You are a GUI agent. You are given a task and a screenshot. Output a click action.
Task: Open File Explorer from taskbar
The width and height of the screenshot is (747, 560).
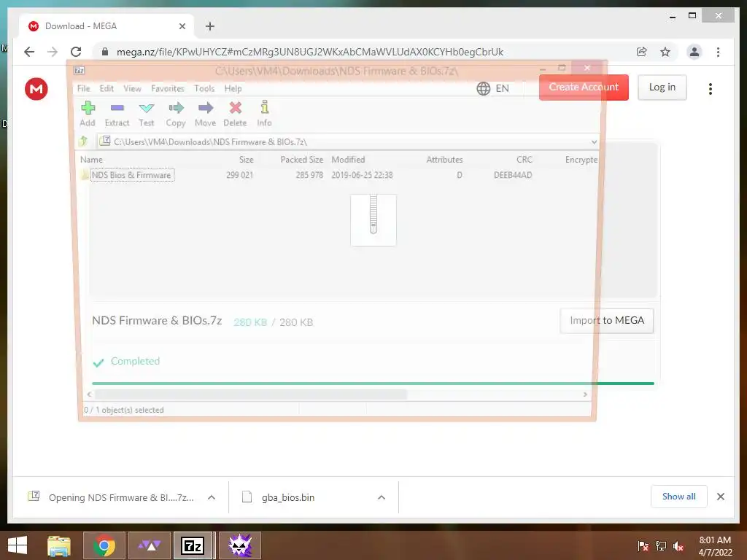pos(59,545)
